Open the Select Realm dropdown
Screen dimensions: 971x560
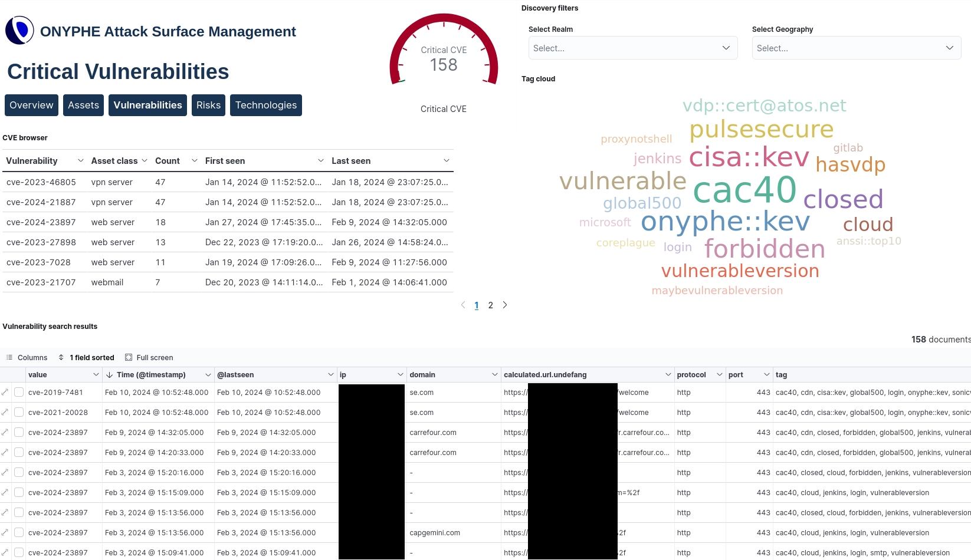point(633,48)
